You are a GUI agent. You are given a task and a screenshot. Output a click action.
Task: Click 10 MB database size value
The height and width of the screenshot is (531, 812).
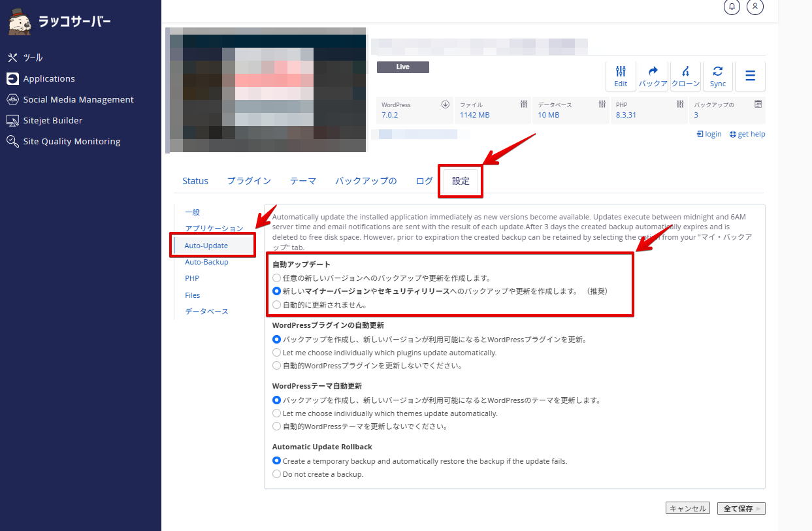(549, 115)
